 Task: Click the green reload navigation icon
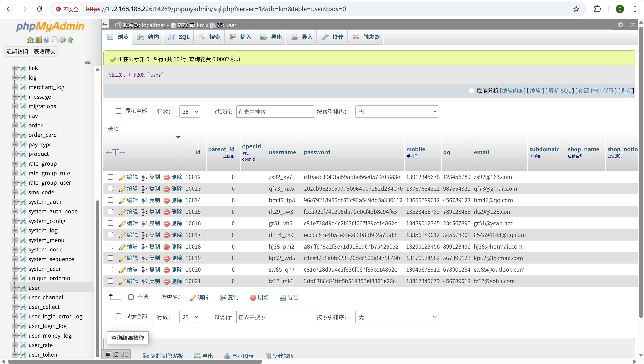[70, 40]
